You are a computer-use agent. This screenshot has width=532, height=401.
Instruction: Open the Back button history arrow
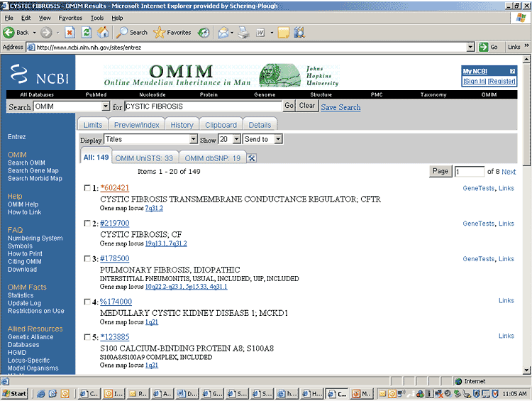(34, 33)
